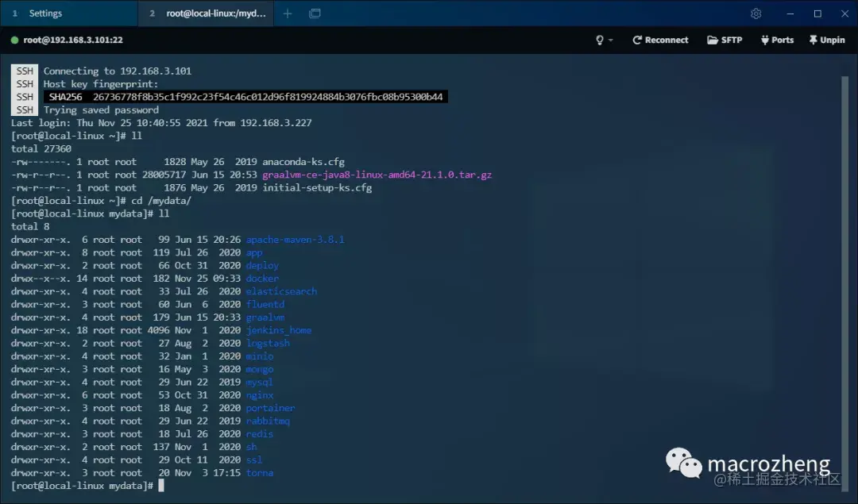This screenshot has width=858, height=504.
Task: Click the Reconnect button
Action: point(660,39)
